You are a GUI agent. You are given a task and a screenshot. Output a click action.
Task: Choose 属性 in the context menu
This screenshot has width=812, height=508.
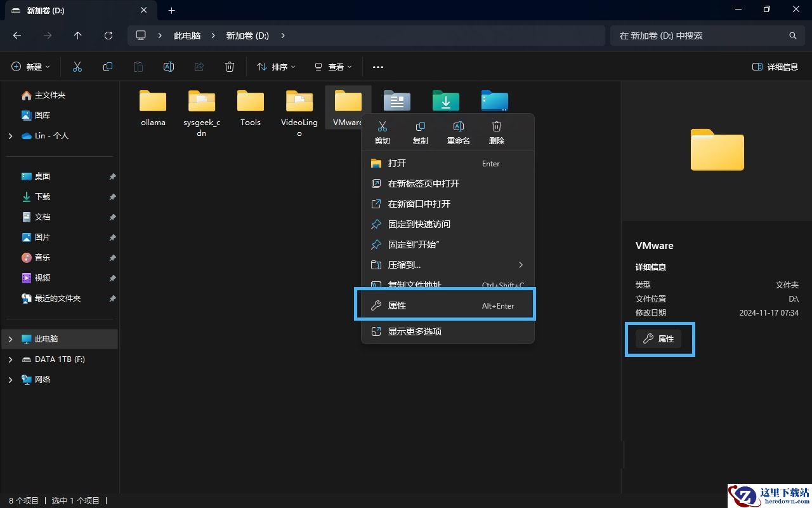click(x=448, y=305)
